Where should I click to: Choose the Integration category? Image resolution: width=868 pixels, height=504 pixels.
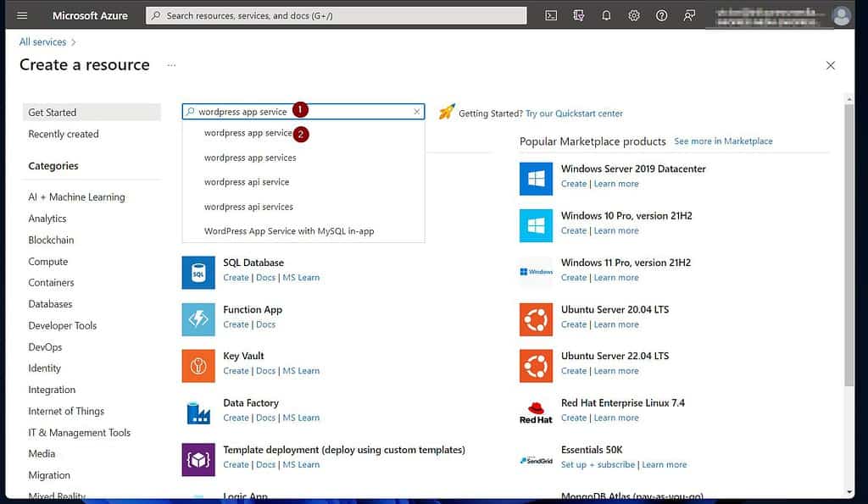[x=52, y=390]
